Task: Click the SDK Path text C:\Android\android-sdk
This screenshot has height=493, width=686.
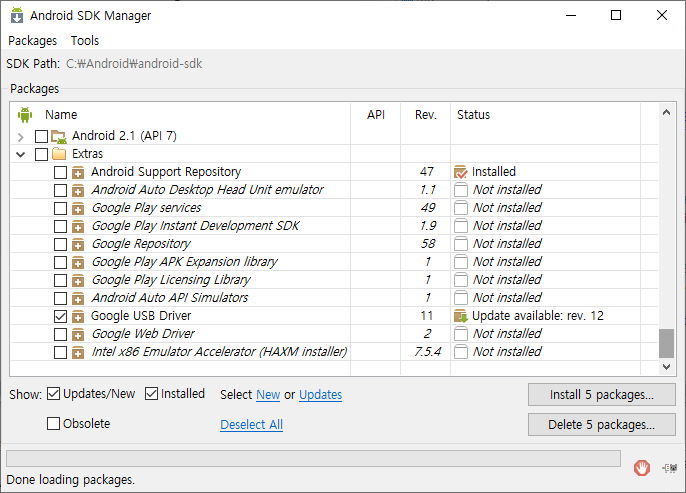Action: point(134,64)
